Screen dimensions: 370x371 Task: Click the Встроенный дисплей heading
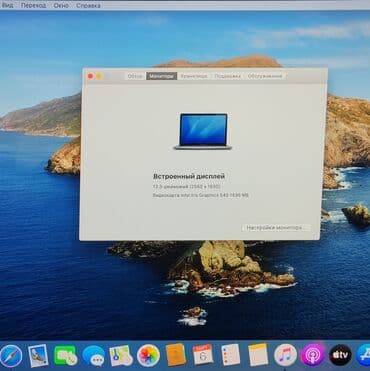189,176
